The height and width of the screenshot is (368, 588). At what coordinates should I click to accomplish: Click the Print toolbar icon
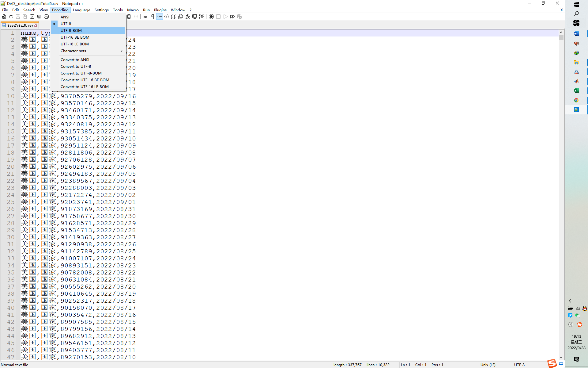click(46, 17)
